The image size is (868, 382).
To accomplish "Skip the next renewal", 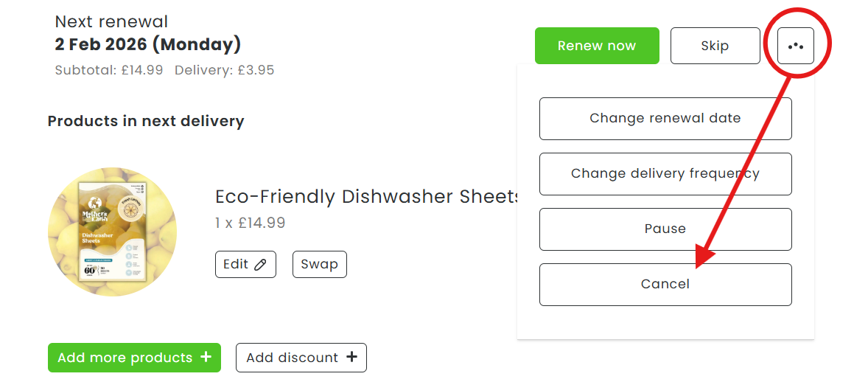I will [x=715, y=46].
